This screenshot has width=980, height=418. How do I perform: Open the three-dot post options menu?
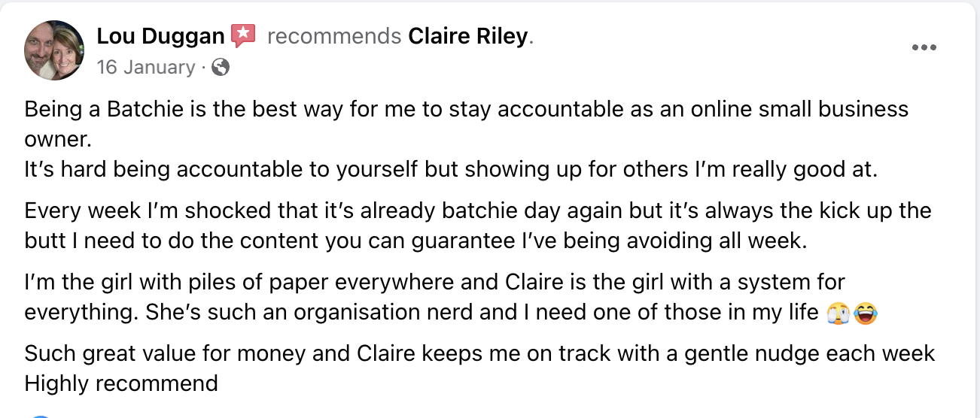pos(924,47)
